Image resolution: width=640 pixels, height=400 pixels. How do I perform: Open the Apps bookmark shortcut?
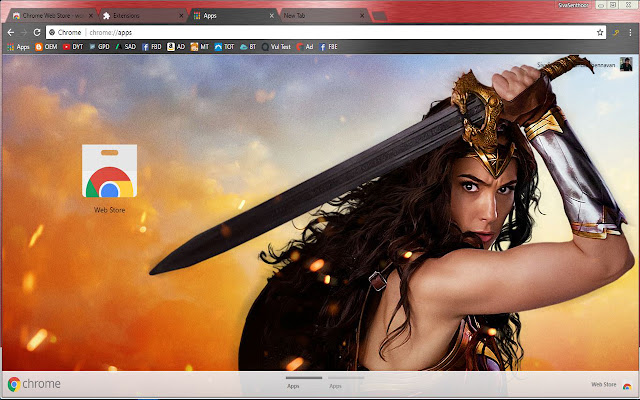pos(18,47)
